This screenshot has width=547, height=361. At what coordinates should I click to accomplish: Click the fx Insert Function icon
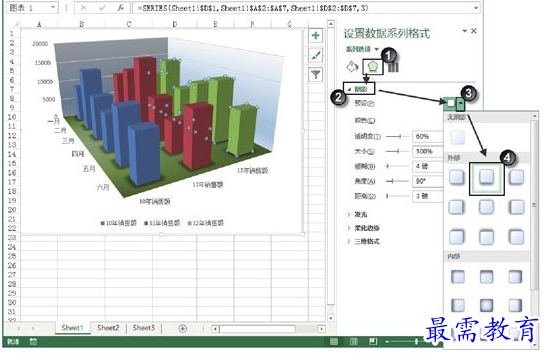click(120, 8)
